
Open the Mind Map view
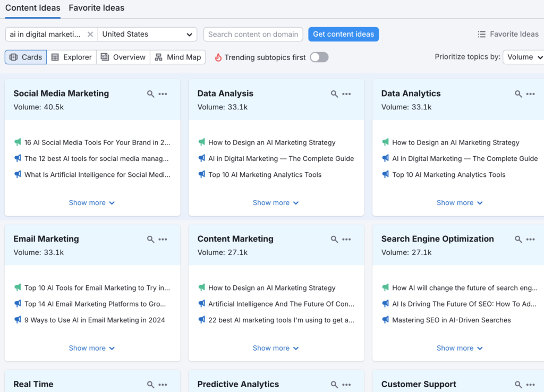(178, 57)
